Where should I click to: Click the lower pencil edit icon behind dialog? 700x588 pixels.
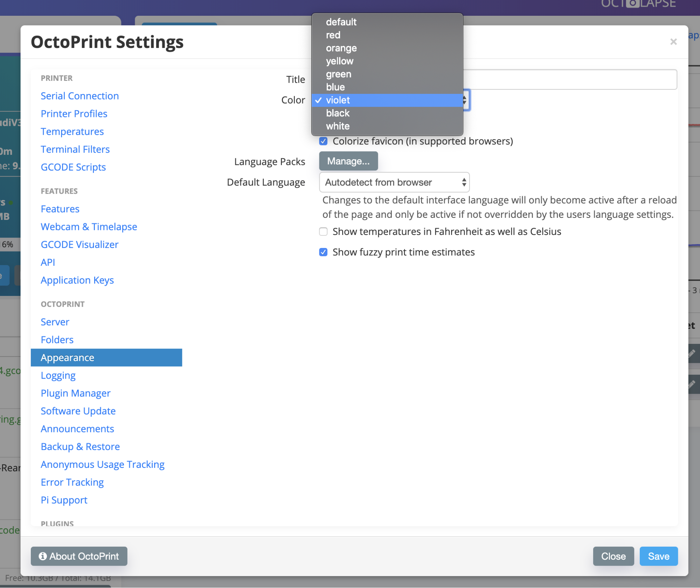[x=692, y=385]
